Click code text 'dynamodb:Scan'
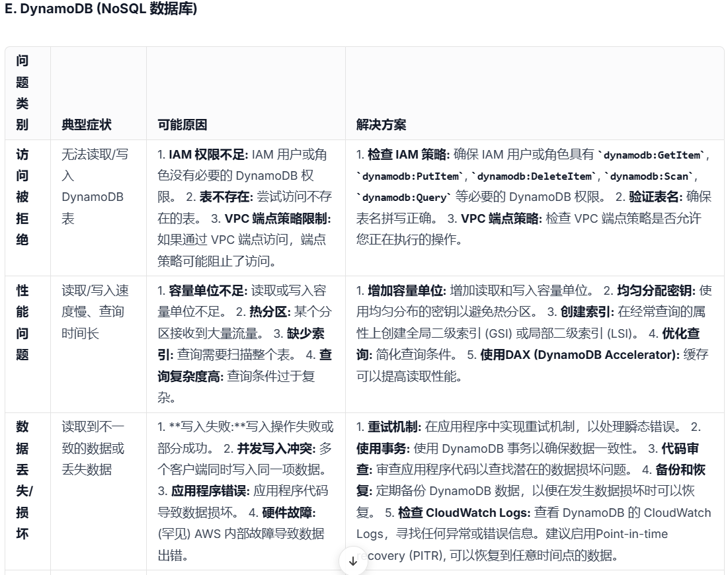 649,176
